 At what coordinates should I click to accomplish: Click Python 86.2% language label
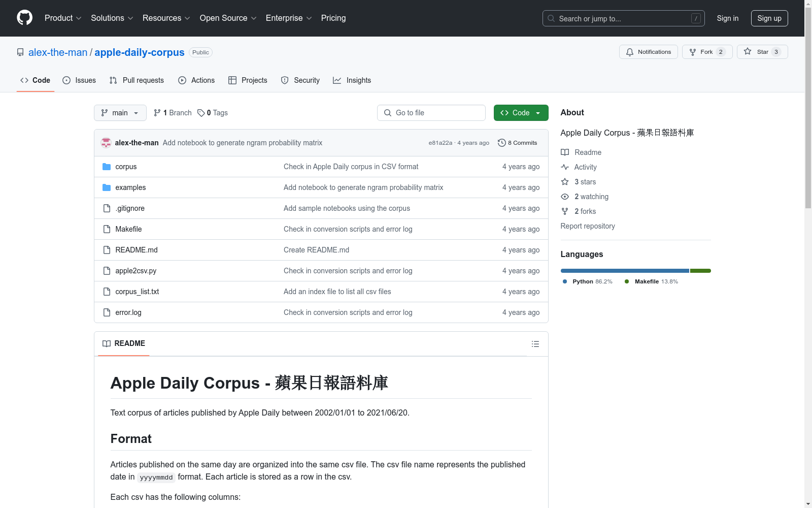click(588, 281)
